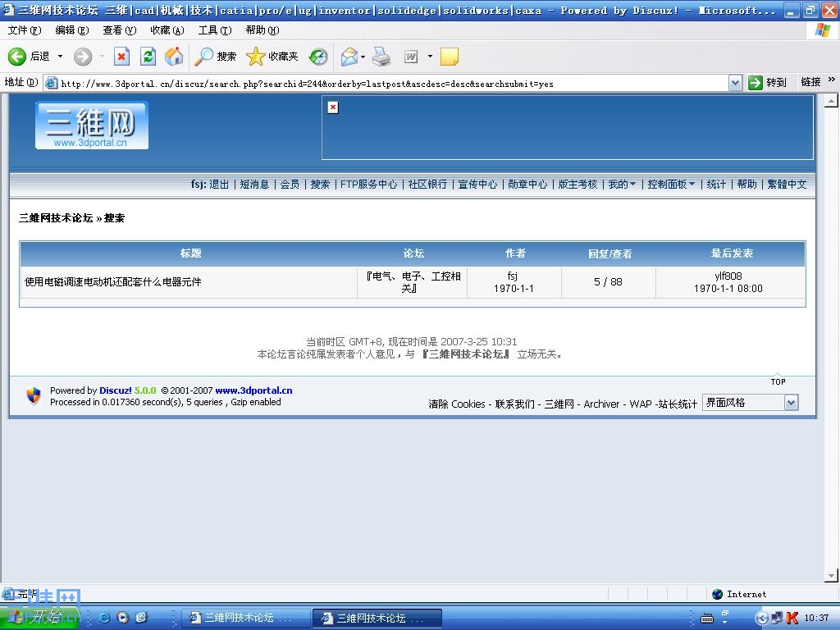The image size is (840, 630).
Task: Open the 短消息 messages link
Action: [254, 185]
